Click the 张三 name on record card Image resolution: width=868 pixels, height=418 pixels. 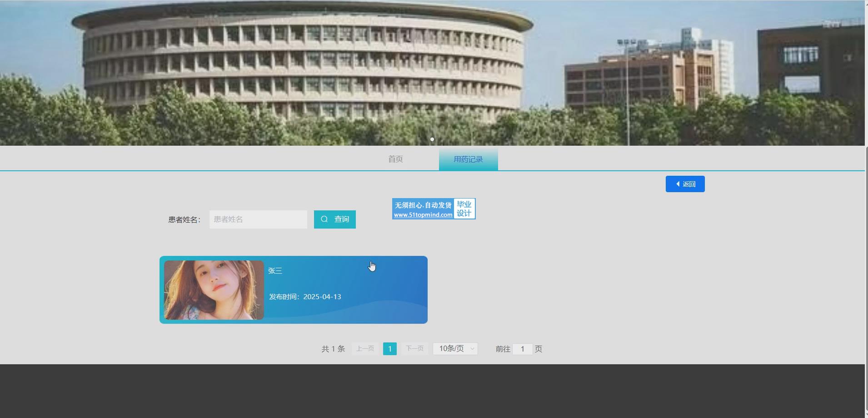coord(275,271)
